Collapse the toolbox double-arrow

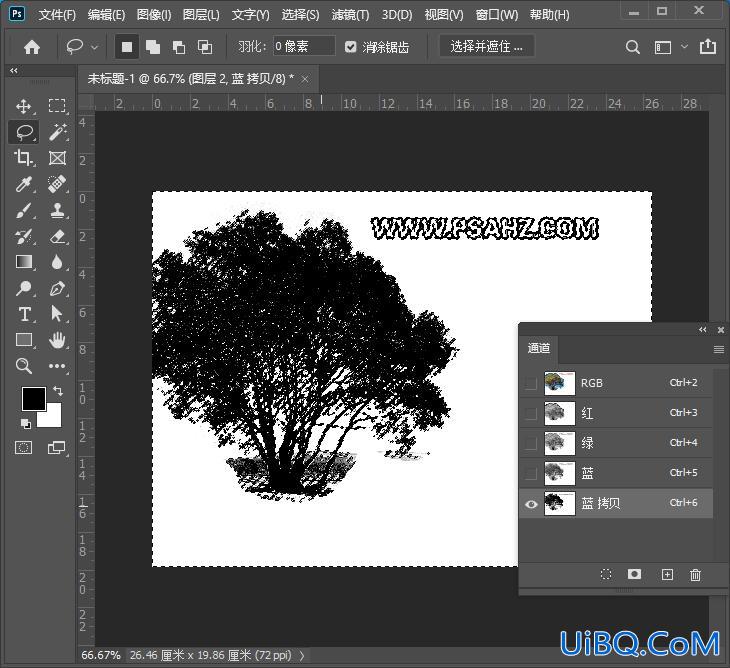(14, 71)
